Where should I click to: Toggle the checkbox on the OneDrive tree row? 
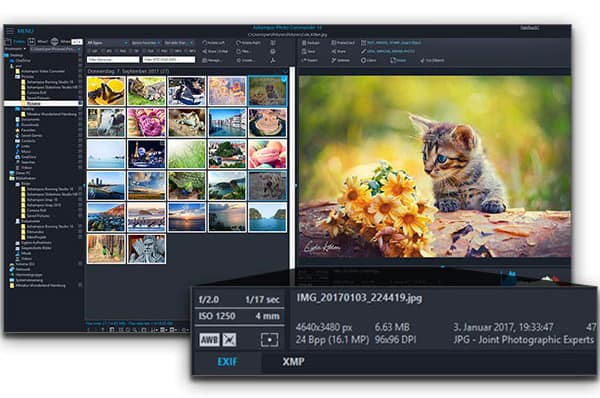(x=80, y=60)
